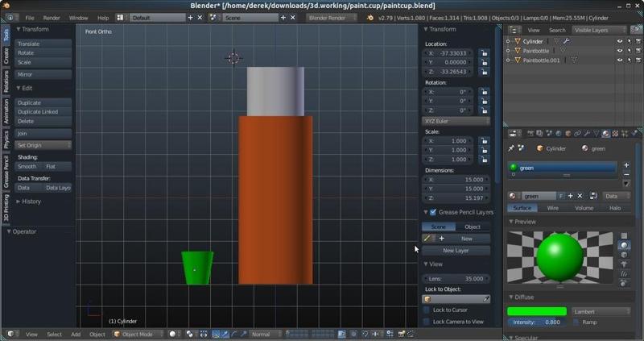Hide the Cylinder object via eye icon
Image resolution: width=644 pixels, height=341 pixels.
tap(620, 41)
